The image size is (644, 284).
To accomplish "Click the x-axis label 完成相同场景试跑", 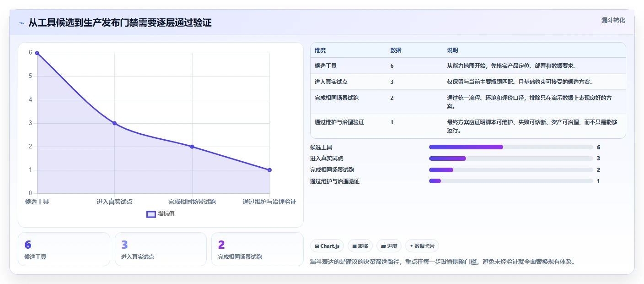I will click(x=192, y=202).
